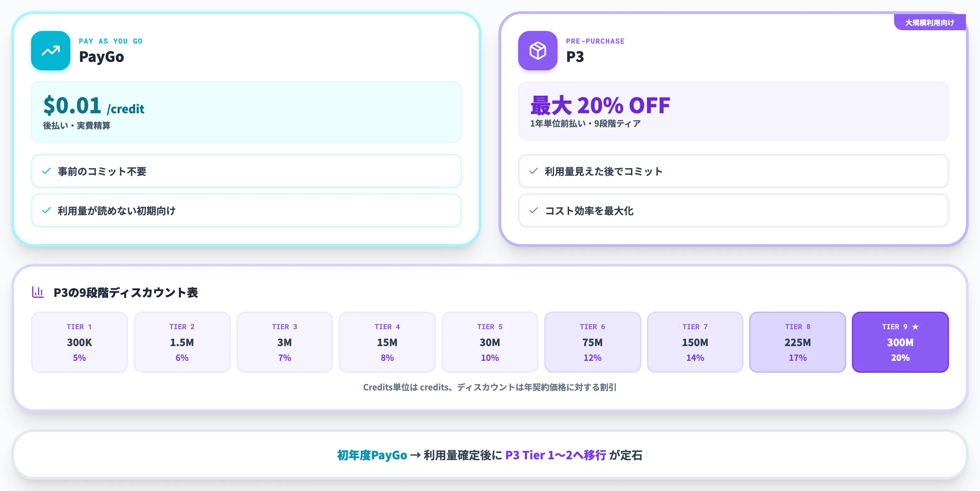Image resolution: width=980 pixels, height=491 pixels.
Task: Open the highlighted Tier 9 300M card
Action: tap(900, 342)
